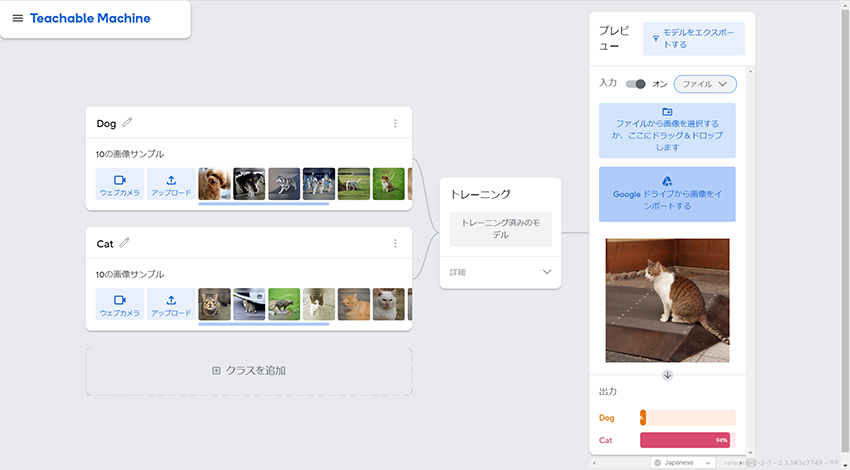Click the トレーニング済みのモデル button
The height and width of the screenshot is (470, 850).
tap(499, 229)
